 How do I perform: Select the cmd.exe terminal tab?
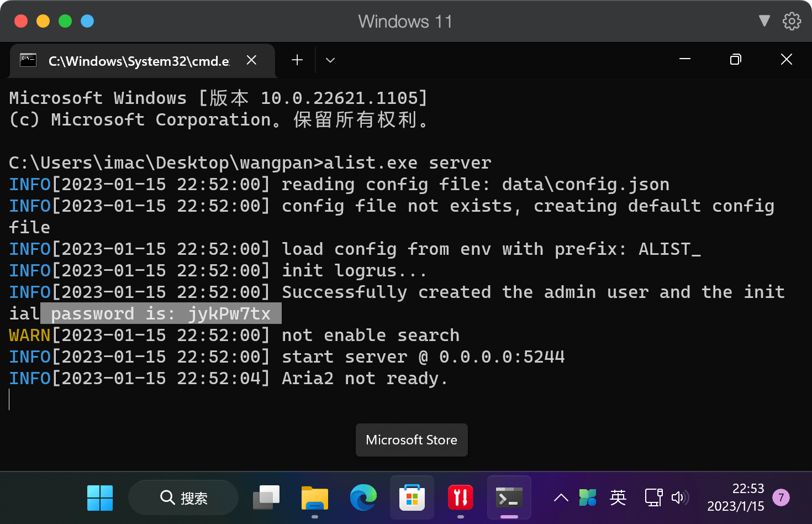pyautogui.click(x=143, y=61)
